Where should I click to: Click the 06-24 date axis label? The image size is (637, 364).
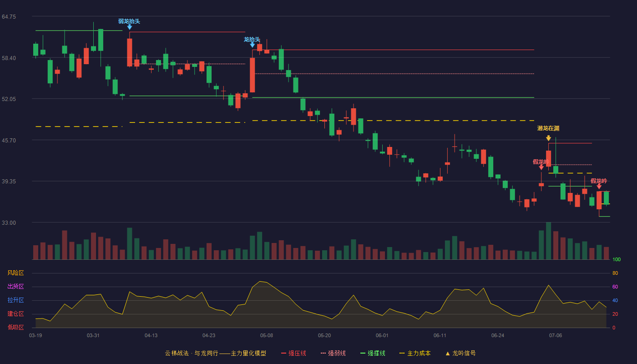498,335
